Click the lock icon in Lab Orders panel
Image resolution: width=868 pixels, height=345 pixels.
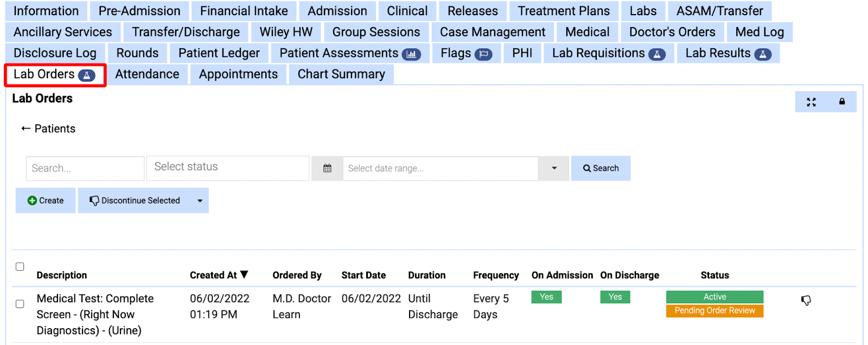(x=842, y=101)
